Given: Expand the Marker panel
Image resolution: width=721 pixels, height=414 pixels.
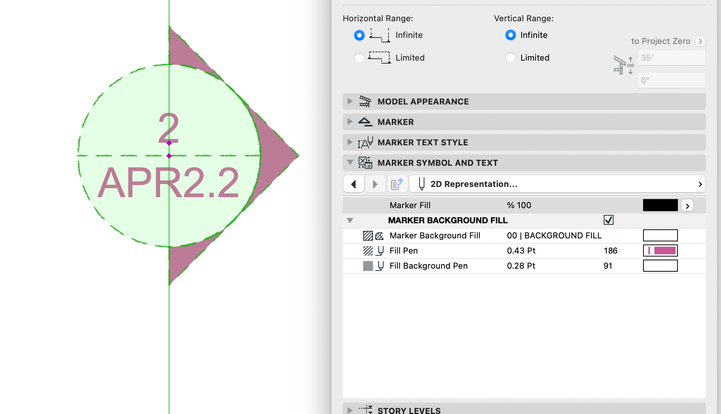Looking at the screenshot, I should 350,121.
